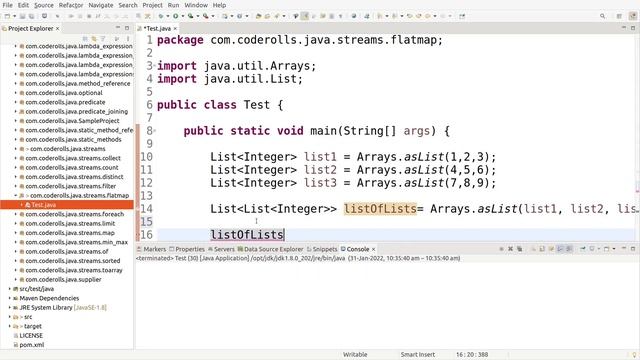The image size is (640, 360).
Task: Select com.coderolls.java.streams.map package
Action: 70,233
